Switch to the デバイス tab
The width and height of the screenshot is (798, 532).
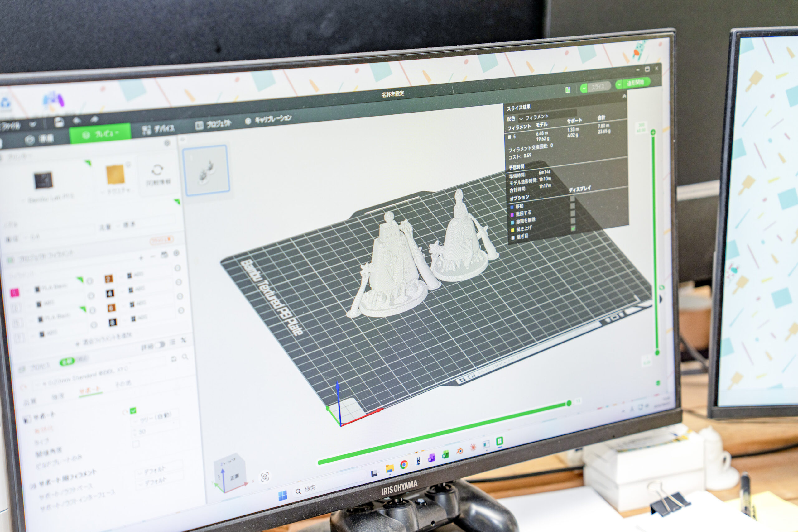(x=158, y=129)
